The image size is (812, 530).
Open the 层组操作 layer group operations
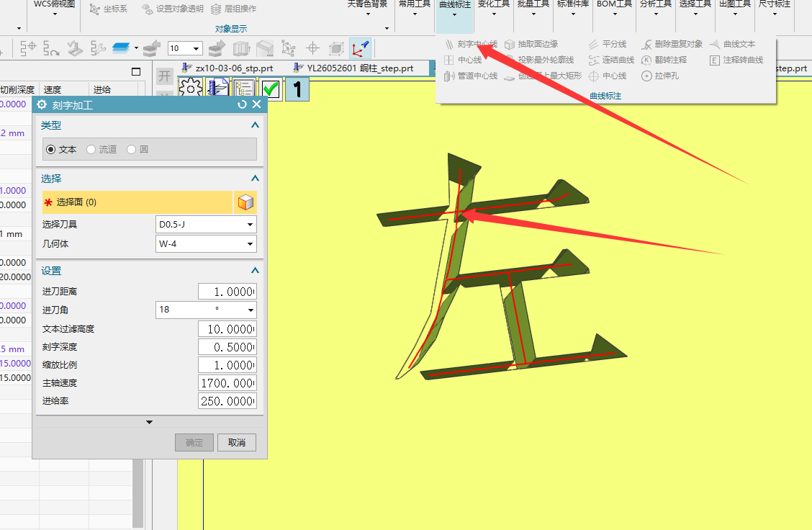coord(233,9)
